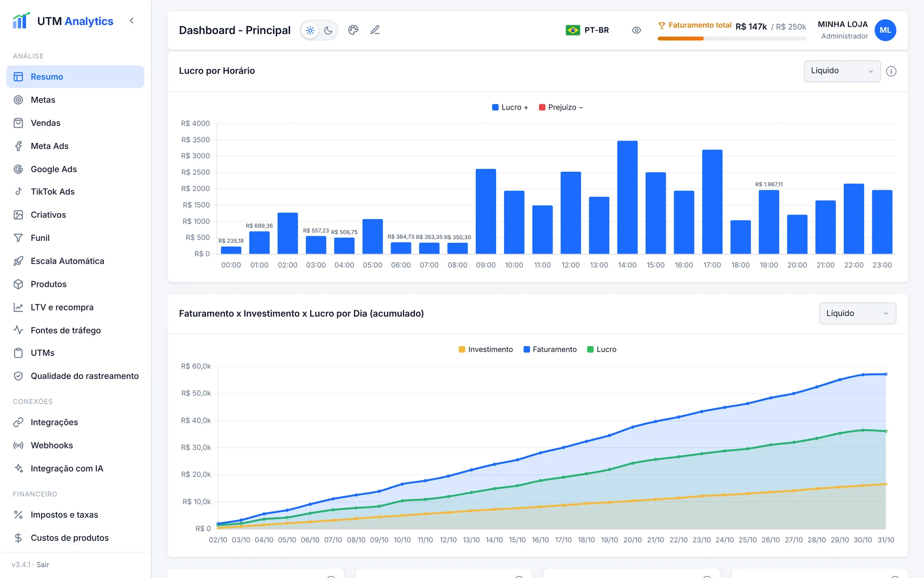
Task: Click the TikTok Ads icon
Action: pyautogui.click(x=18, y=191)
